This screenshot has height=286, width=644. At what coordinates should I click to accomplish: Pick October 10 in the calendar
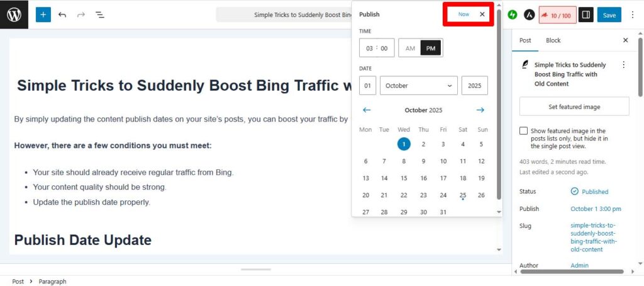(443, 161)
